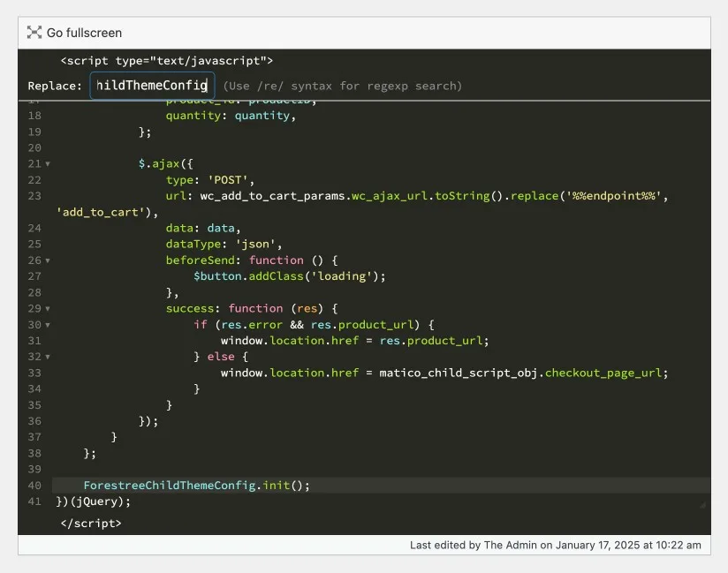728x573 pixels.
Task: Click 'window.location.href = res.product_url;' on line 31
Action: tap(354, 341)
